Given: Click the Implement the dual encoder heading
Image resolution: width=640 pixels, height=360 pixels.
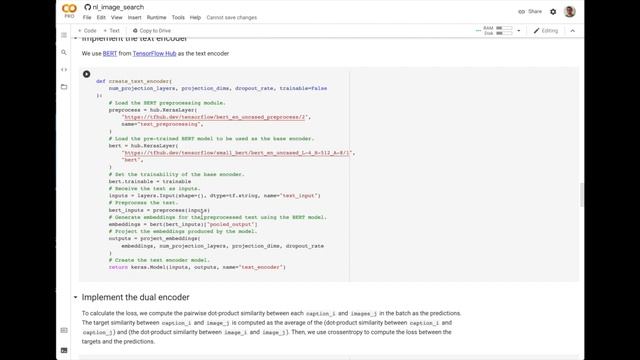Looking at the screenshot, I should 136,297.
